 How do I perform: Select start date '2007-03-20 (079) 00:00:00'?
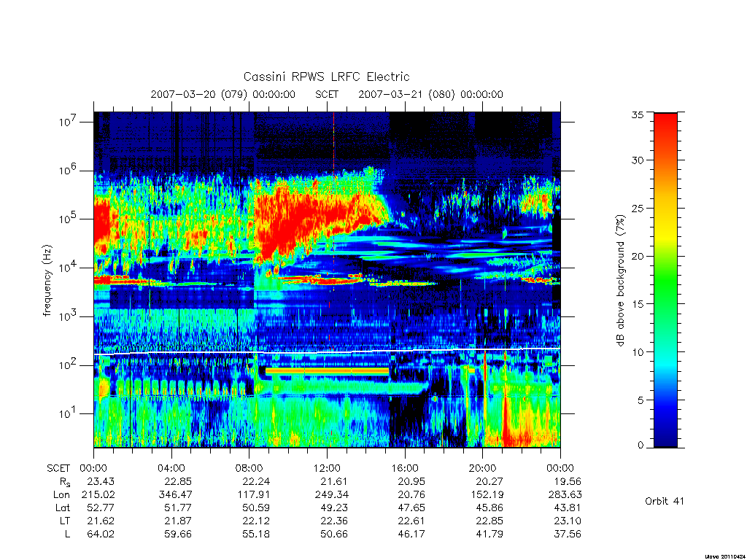[x=222, y=94]
